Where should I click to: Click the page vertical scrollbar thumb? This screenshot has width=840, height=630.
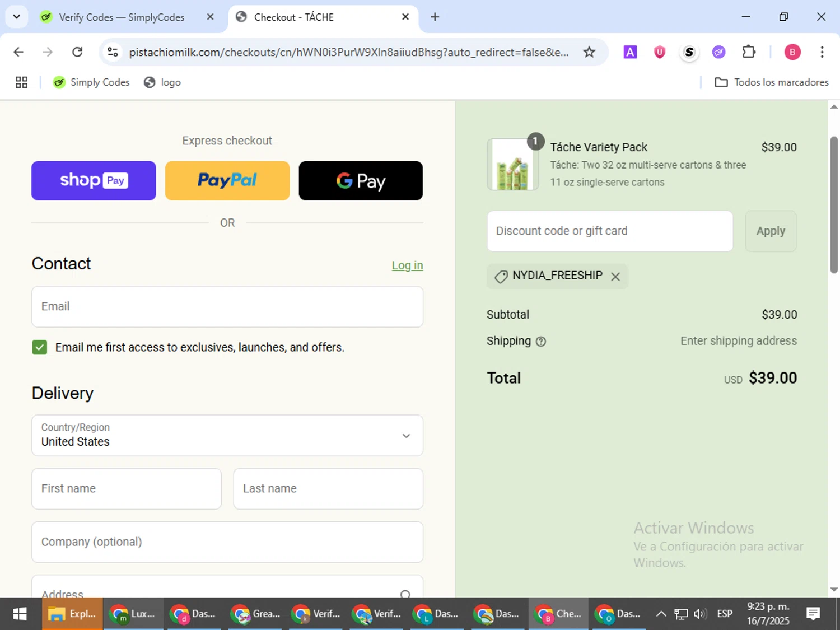(x=834, y=204)
